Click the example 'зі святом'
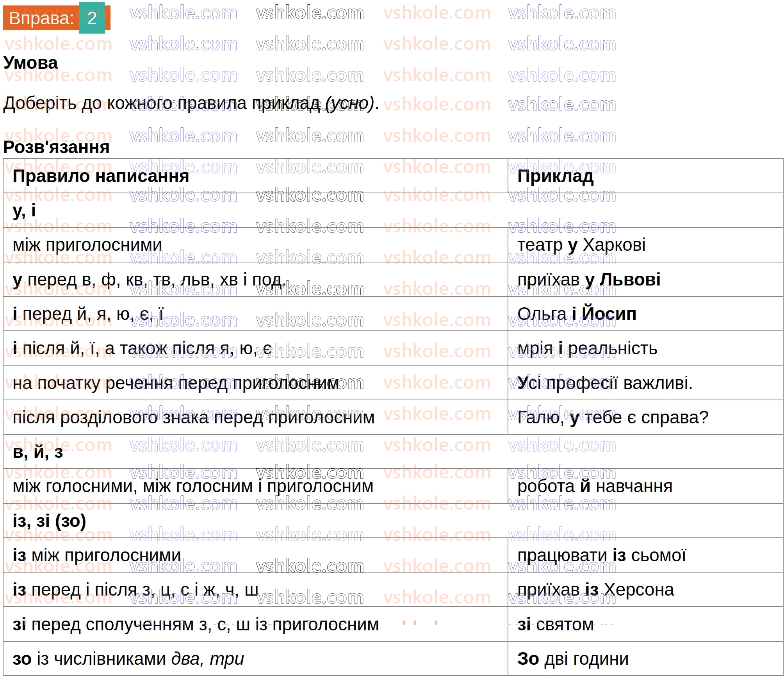Screen dimensions: 784x678 [555, 624]
